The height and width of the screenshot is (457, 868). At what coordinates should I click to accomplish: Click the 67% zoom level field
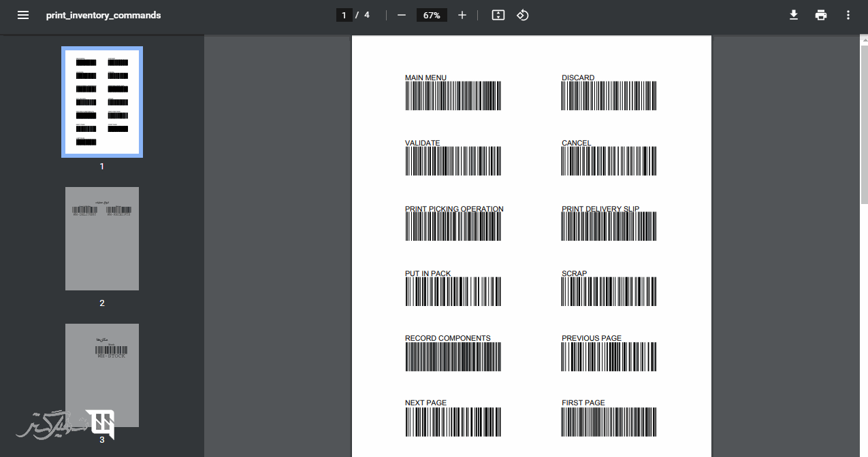(x=432, y=15)
